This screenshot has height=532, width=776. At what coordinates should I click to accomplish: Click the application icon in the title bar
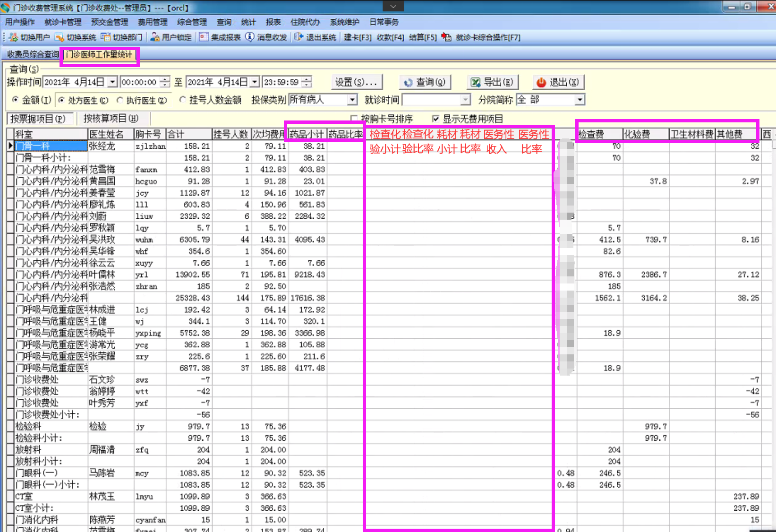click(5, 8)
